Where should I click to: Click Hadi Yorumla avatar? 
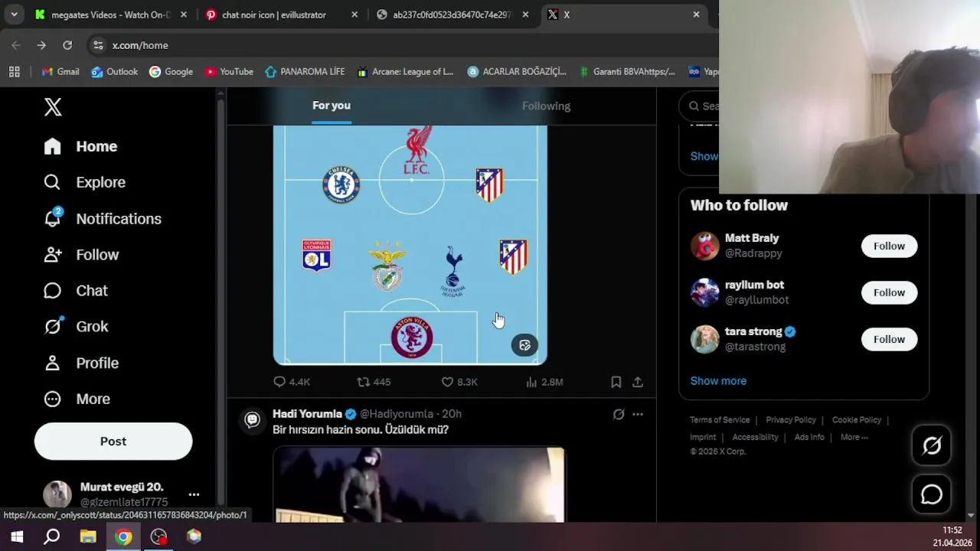[x=253, y=419]
